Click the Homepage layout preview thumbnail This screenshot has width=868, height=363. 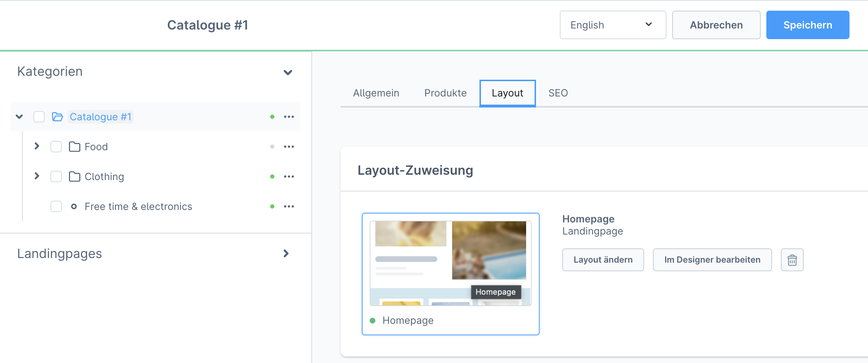pos(450,263)
